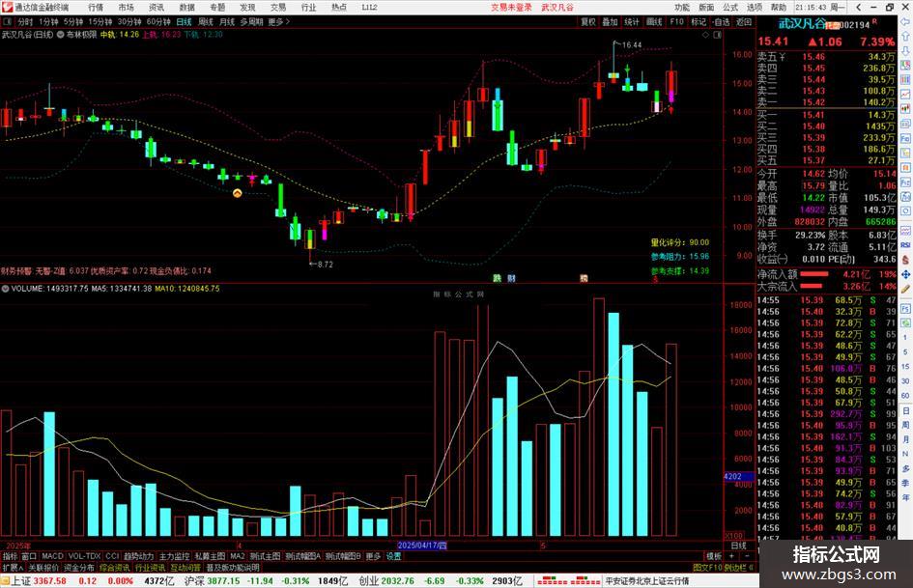This screenshot has width=913, height=588.
Task: Click the four-way move icon in right sidebar
Action: click(x=905, y=274)
